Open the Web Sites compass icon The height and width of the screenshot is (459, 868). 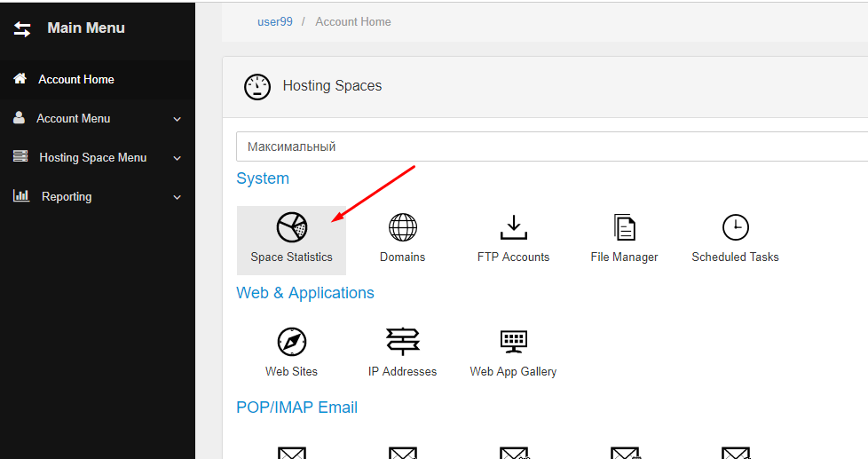292,342
